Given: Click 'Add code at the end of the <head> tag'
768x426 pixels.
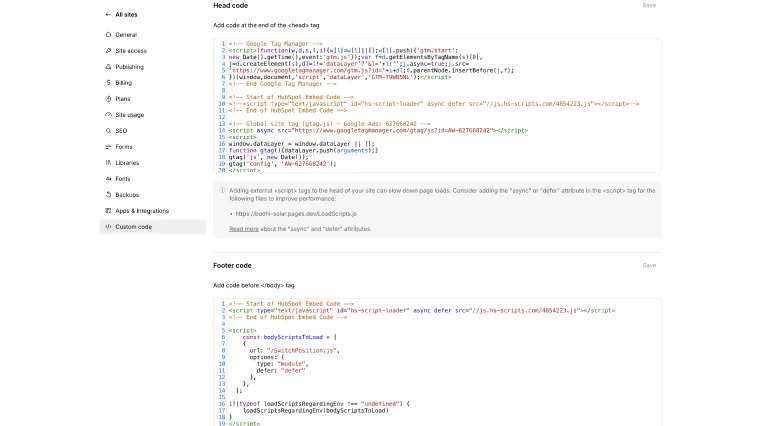Looking at the screenshot, I should pos(266,25).
